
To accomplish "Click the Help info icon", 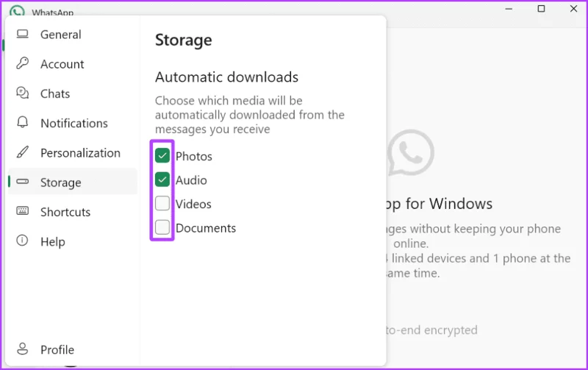I will pos(23,241).
